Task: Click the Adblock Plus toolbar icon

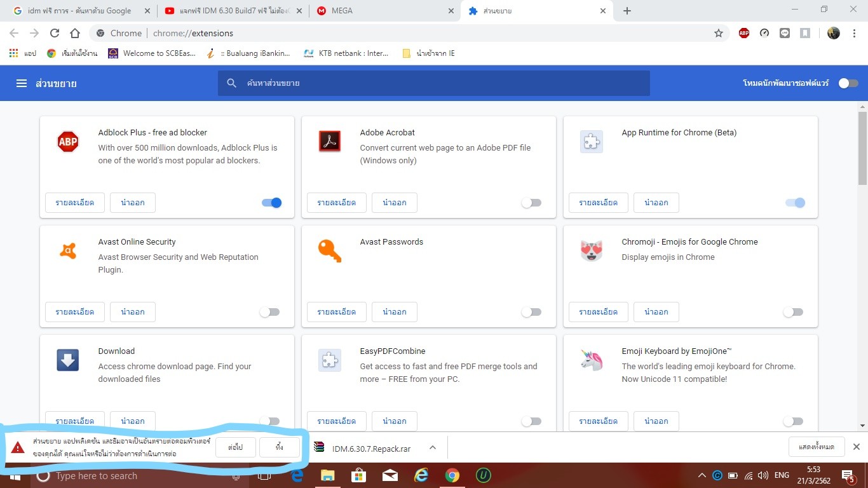Action: pos(744,33)
